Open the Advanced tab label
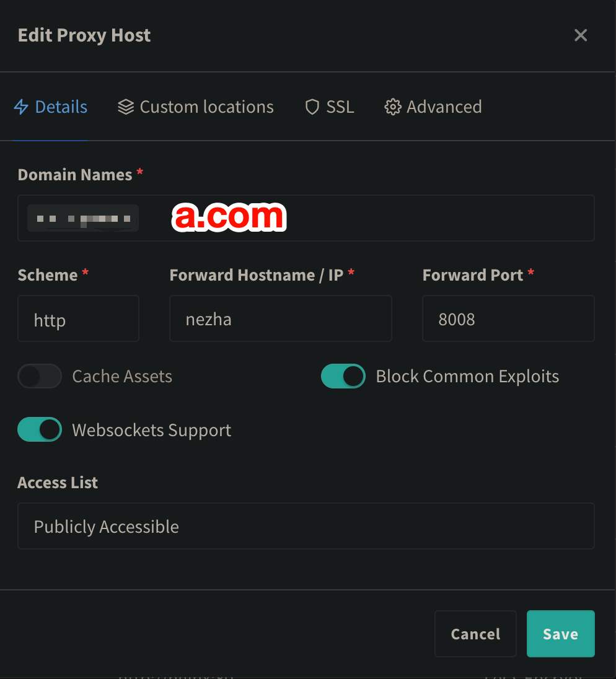This screenshot has height=679, width=616. 444,107
